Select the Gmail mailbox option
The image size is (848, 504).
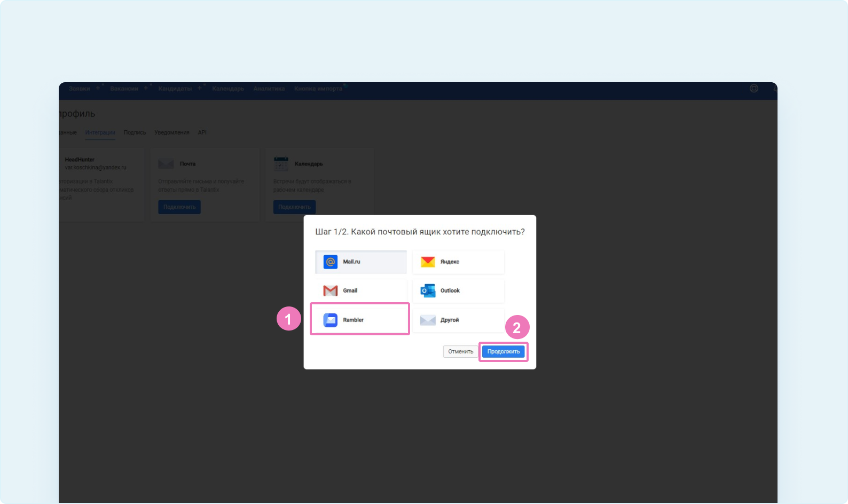pos(361,290)
